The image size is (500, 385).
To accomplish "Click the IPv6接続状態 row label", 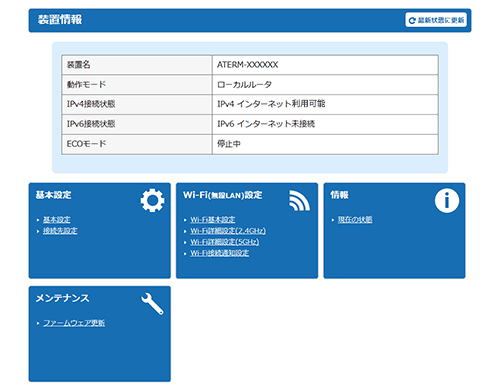I will [x=91, y=124].
